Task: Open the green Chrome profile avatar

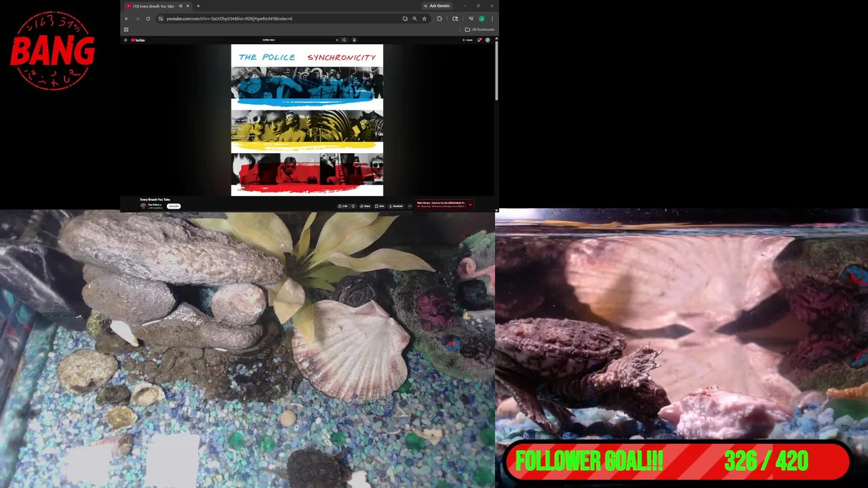Action: tap(481, 19)
